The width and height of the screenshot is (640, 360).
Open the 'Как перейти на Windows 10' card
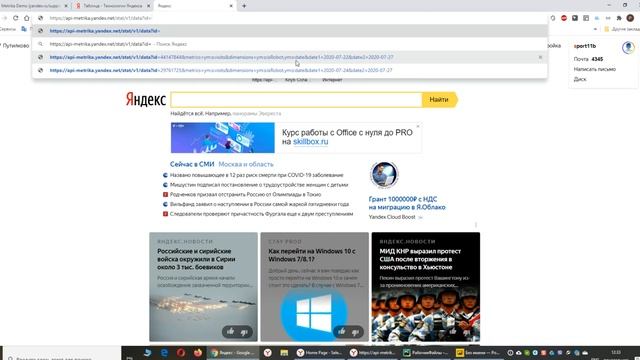point(315,287)
